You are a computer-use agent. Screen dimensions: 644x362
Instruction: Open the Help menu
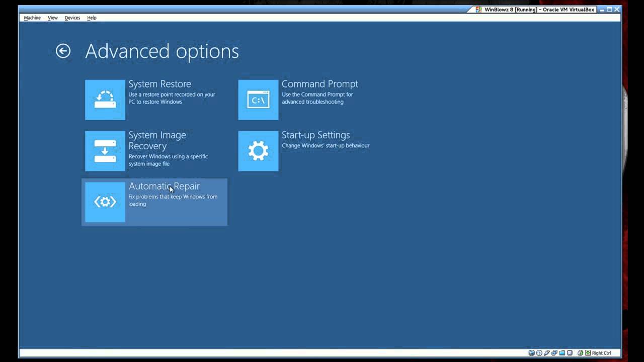[x=92, y=18]
